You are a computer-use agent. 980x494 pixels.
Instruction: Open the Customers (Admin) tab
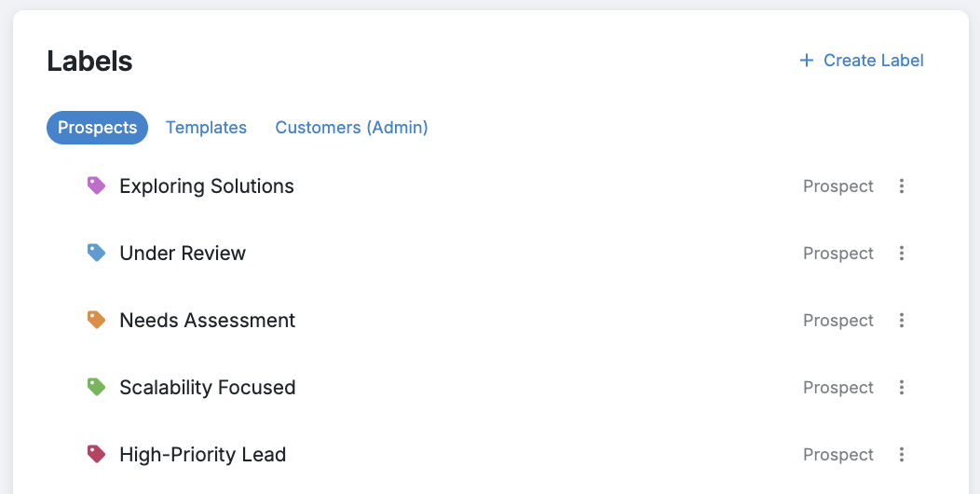351,128
